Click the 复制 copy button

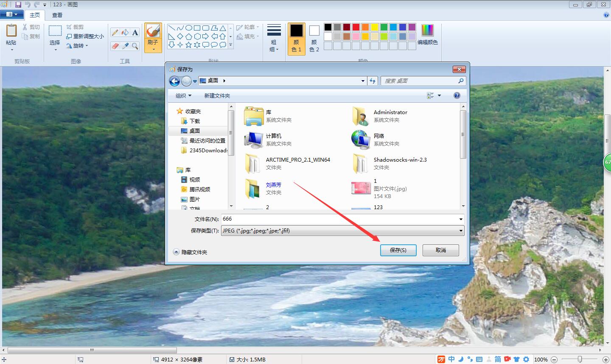tap(31, 36)
